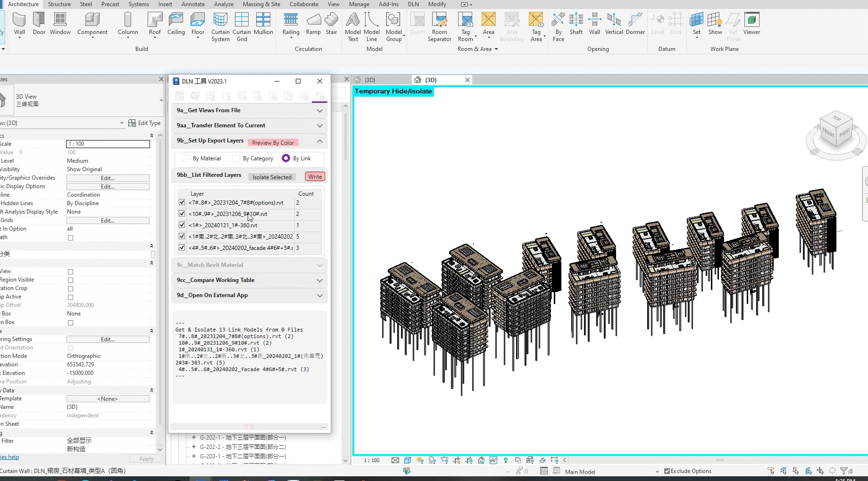Toggle visual style in view control bar

pyautogui.click(x=408, y=460)
